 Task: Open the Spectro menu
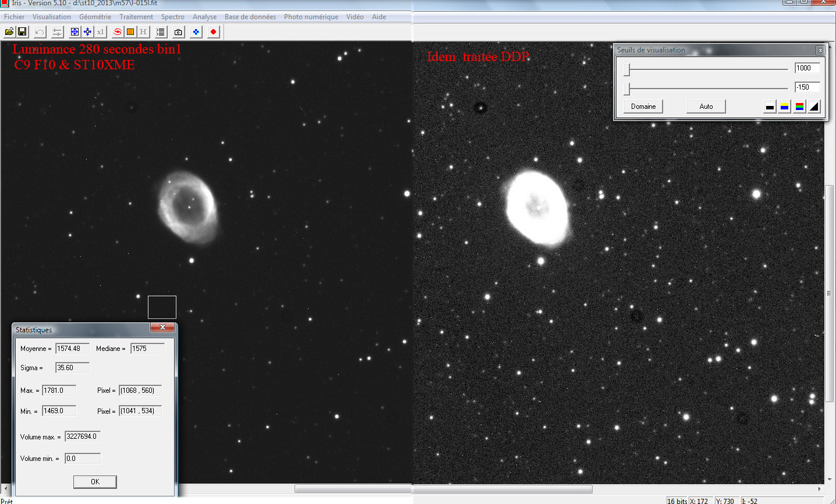pos(173,17)
